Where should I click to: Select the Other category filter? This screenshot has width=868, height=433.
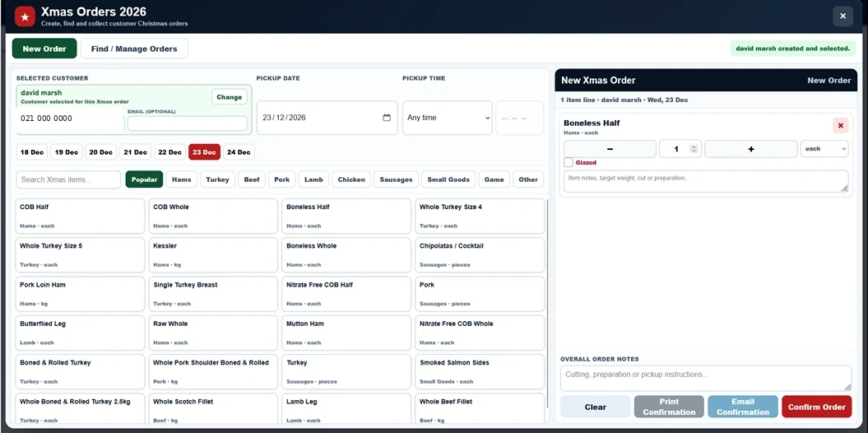coord(528,179)
